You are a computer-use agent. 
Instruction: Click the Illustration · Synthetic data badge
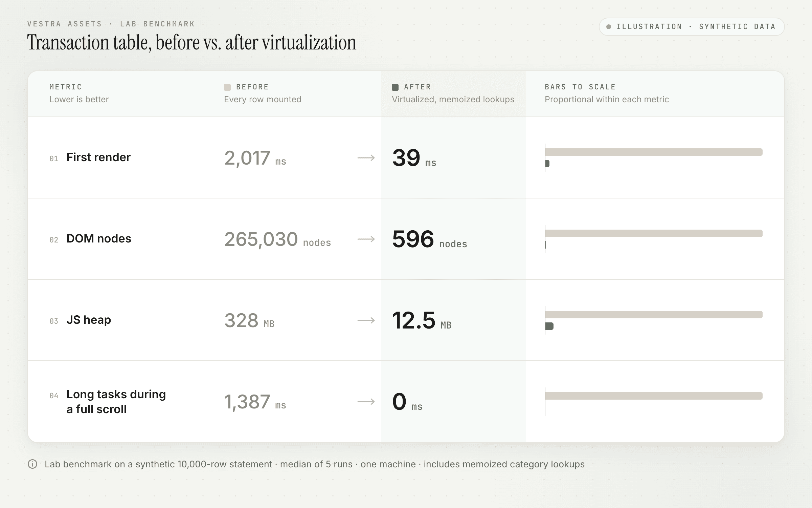(692, 27)
